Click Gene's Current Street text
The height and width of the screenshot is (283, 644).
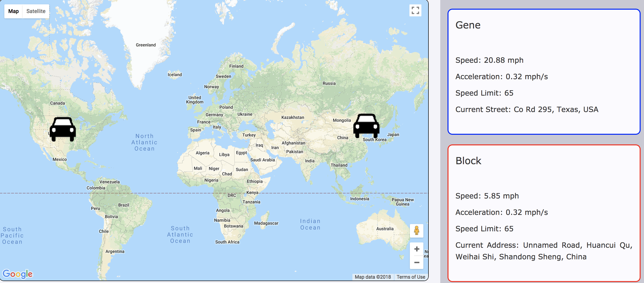click(x=526, y=109)
